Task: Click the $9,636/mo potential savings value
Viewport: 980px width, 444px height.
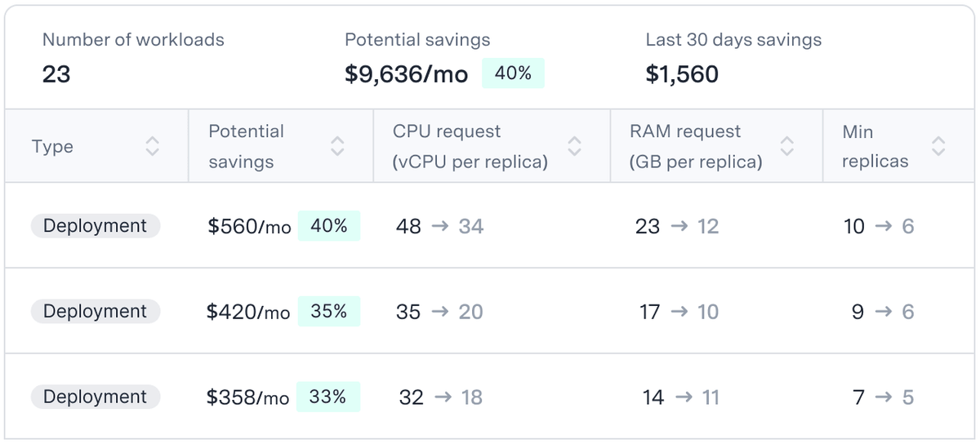Action: [x=407, y=74]
